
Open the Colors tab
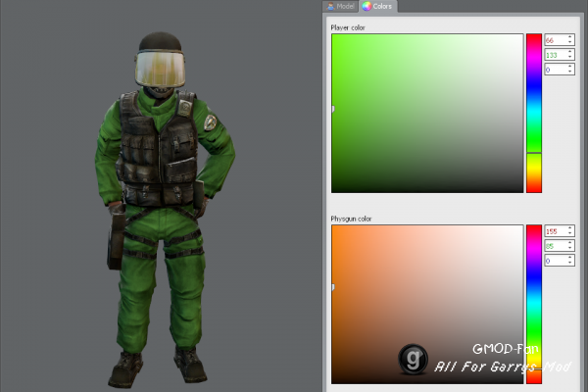coord(378,6)
